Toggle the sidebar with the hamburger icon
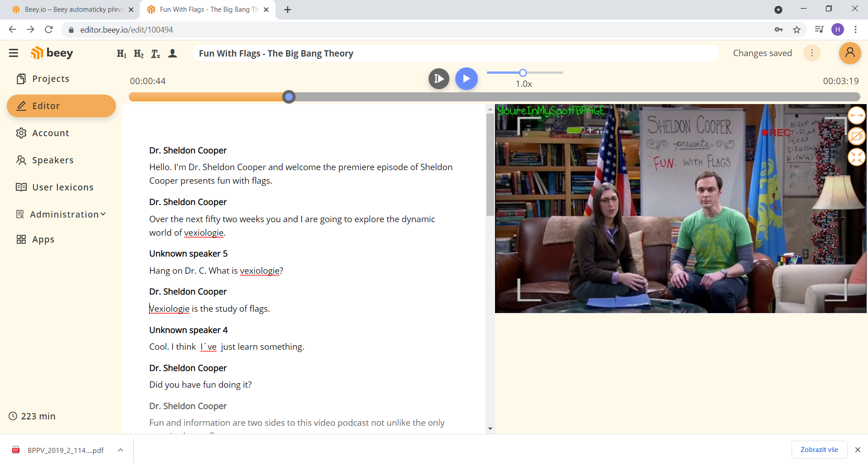This screenshot has width=868, height=466. pyautogui.click(x=13, y=53)
